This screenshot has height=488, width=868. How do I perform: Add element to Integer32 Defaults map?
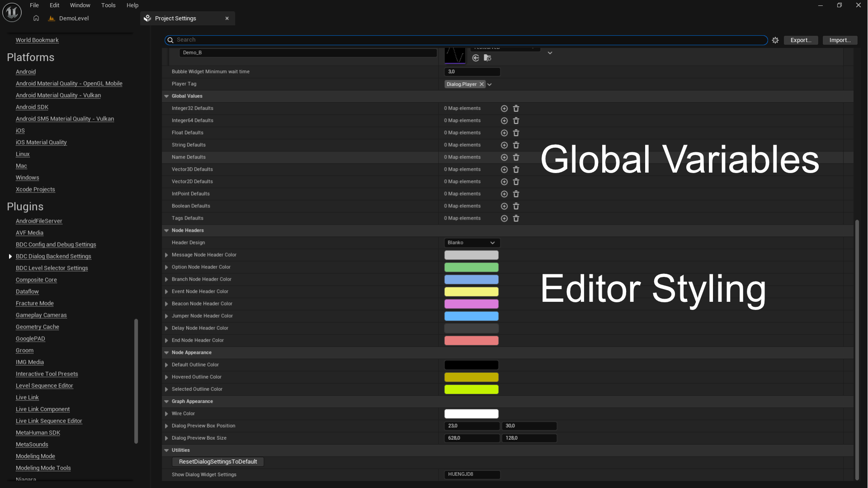(x=504, y=108)
